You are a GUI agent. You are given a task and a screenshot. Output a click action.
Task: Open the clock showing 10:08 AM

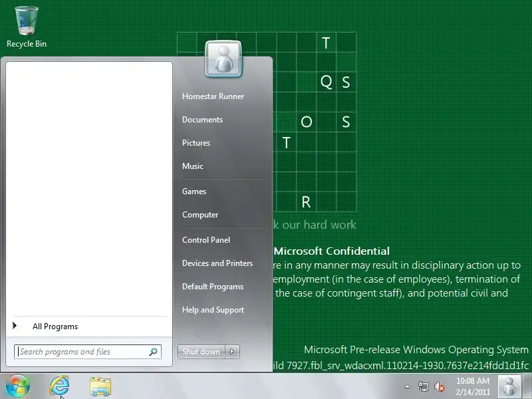pyautogui.click(x=473, y=386)
